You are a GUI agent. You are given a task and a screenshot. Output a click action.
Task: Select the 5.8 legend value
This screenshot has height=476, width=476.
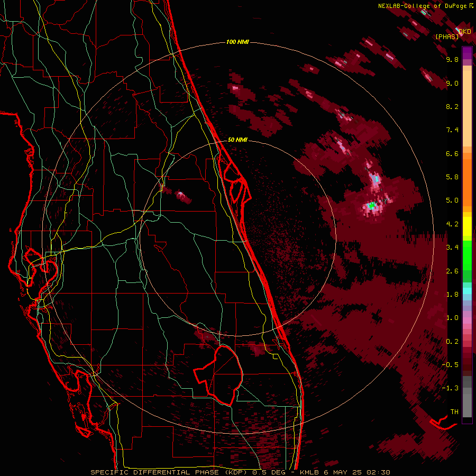point(452,177)
